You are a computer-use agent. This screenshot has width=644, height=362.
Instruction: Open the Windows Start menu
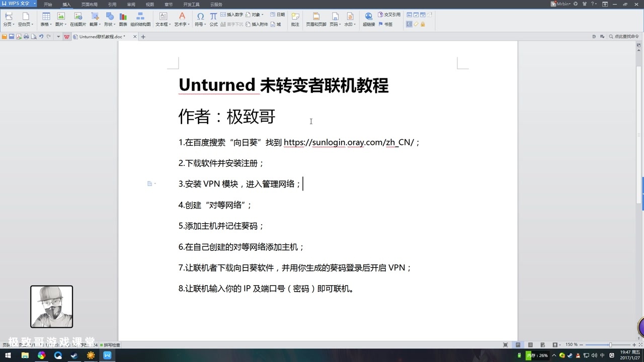click(x=8, y=355)
